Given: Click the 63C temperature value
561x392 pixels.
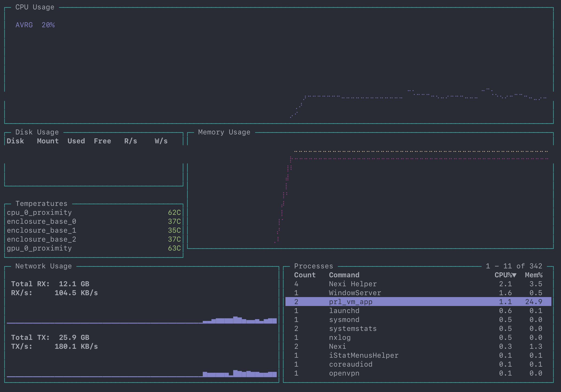Looking at the screenshot, I should (x=174, y=248).
